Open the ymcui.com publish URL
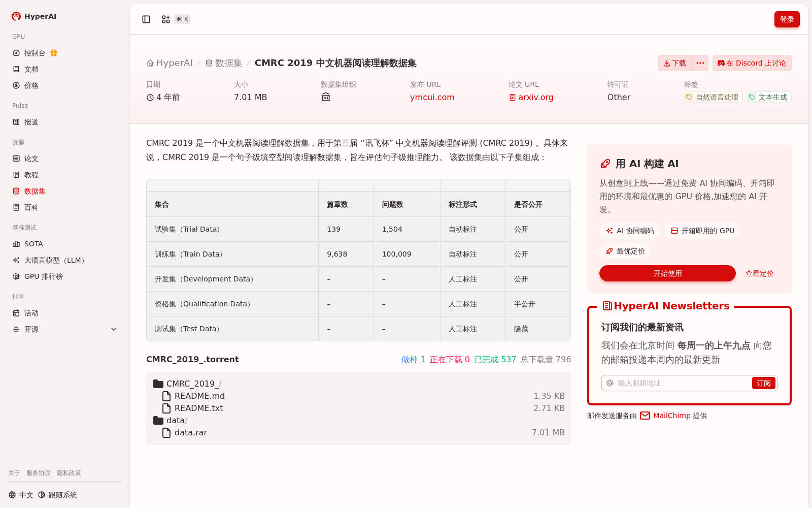The height and width of the screenshot is (508, 812). tap(432, 97)
